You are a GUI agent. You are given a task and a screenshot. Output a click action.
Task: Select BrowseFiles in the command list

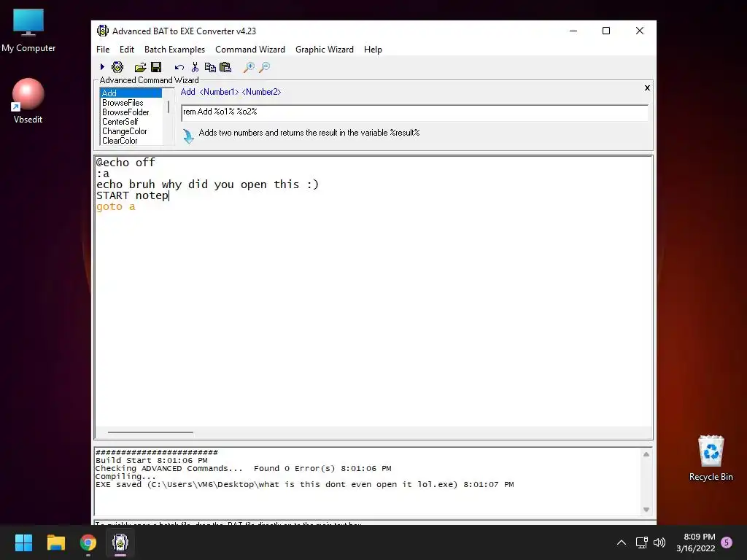point(131,102)
